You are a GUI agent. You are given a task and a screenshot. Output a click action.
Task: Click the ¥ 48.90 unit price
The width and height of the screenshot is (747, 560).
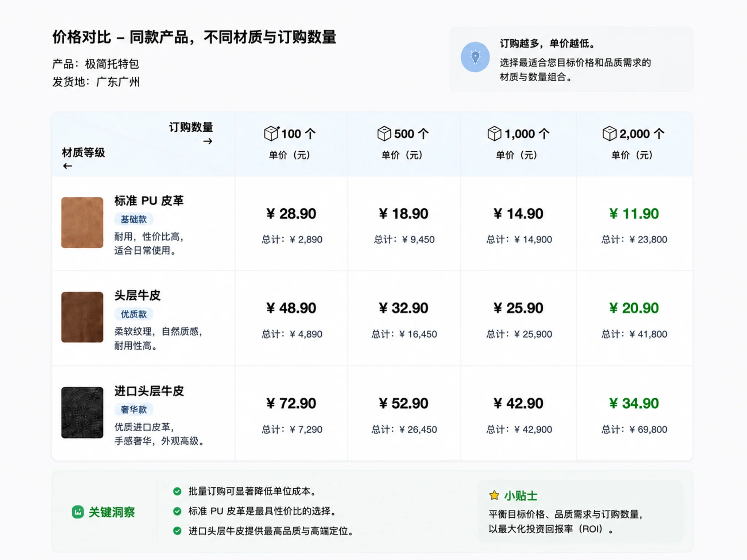291,308
